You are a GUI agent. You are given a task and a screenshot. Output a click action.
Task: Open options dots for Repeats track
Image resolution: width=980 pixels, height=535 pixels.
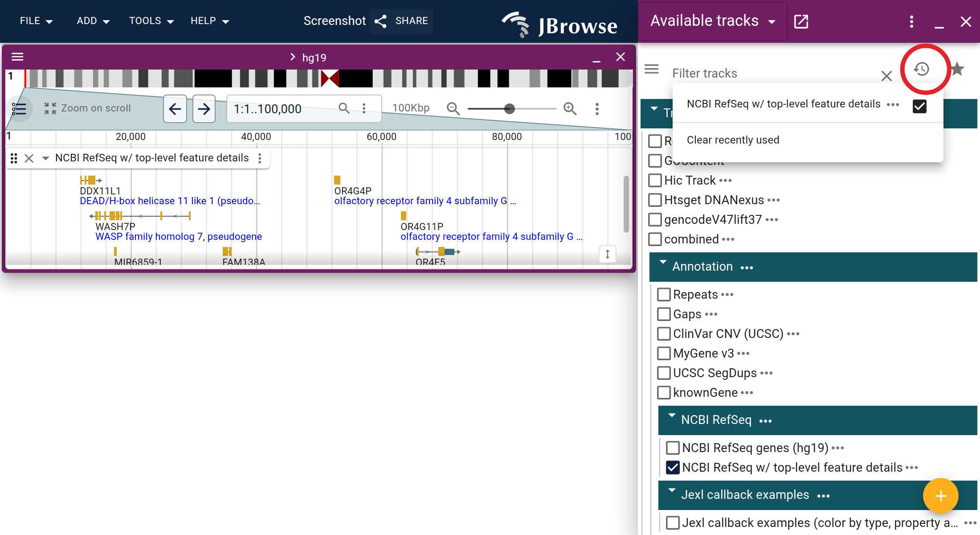point(727,295)
